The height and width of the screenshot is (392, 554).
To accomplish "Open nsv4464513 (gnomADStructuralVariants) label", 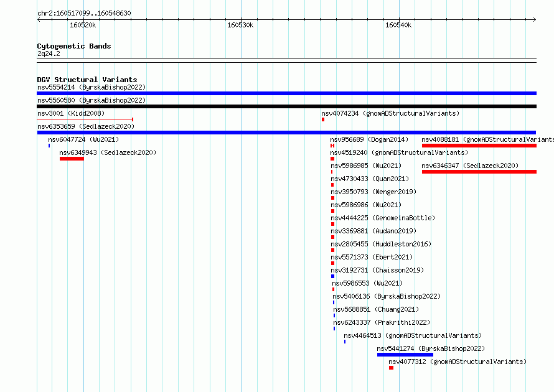I will tap(413, 335).
